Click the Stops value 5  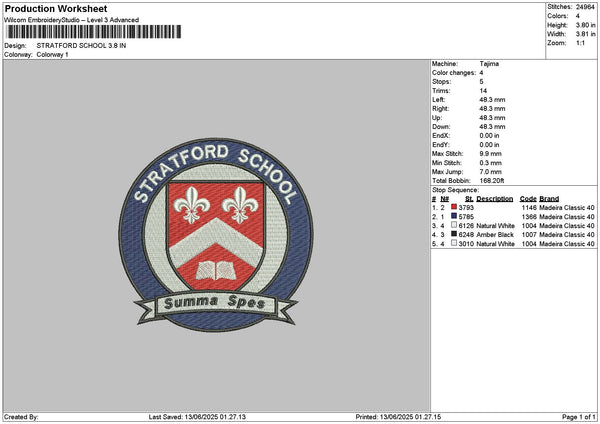pyautogui.click(x=481, y=82)
